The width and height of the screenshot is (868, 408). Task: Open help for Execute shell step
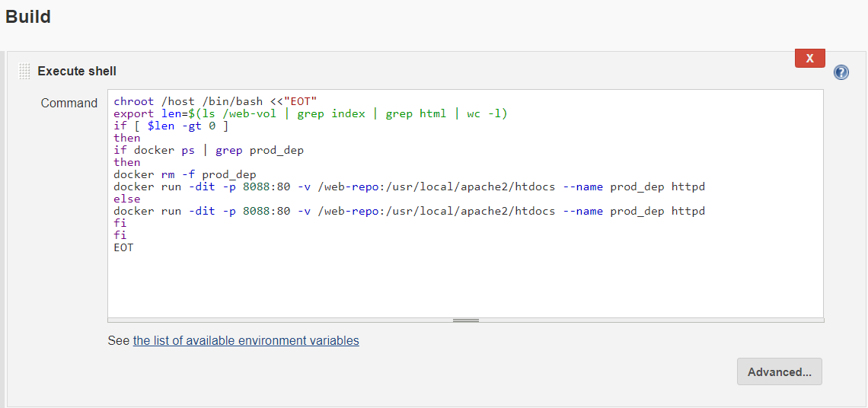[841, 72]
